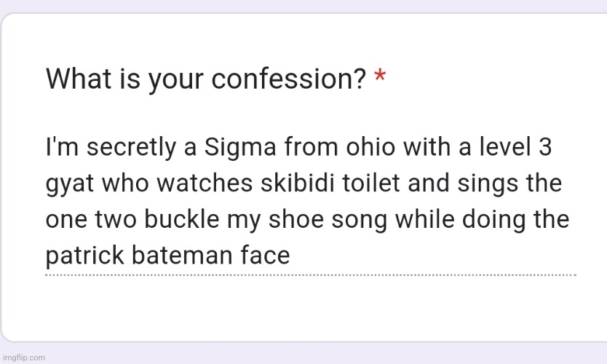Place cursor on the word "gyat"
The height and width of the screenshot is (364, 607).
click(70, 184)
